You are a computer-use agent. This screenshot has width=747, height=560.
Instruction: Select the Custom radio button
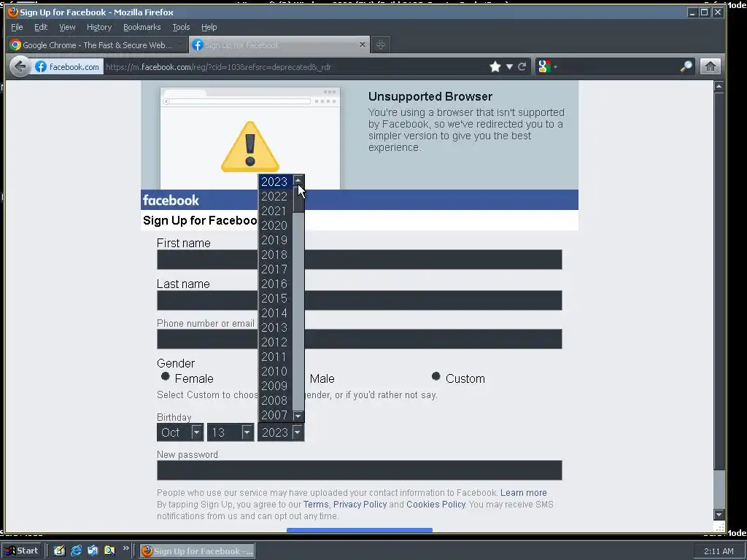tap(436, 377)
